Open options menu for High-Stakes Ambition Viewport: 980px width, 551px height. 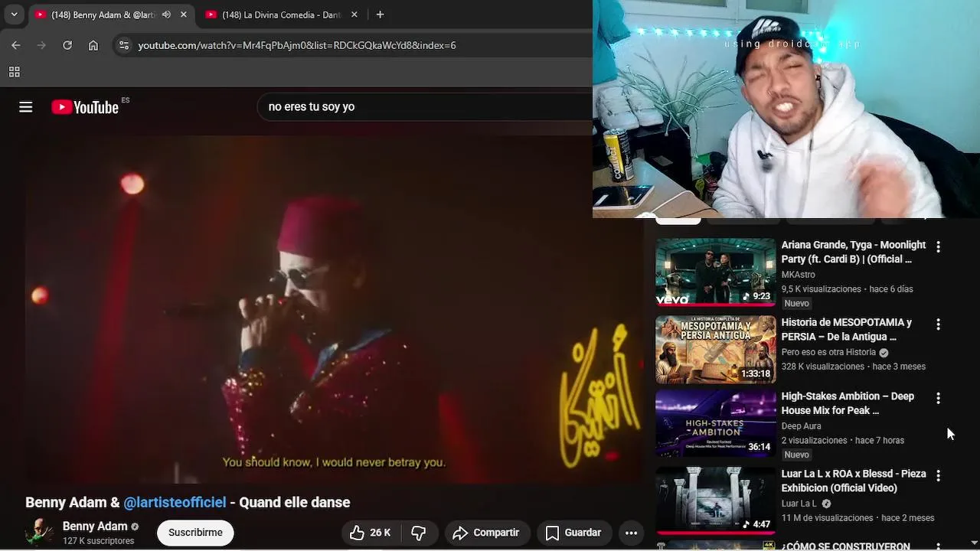pos(938,398)
